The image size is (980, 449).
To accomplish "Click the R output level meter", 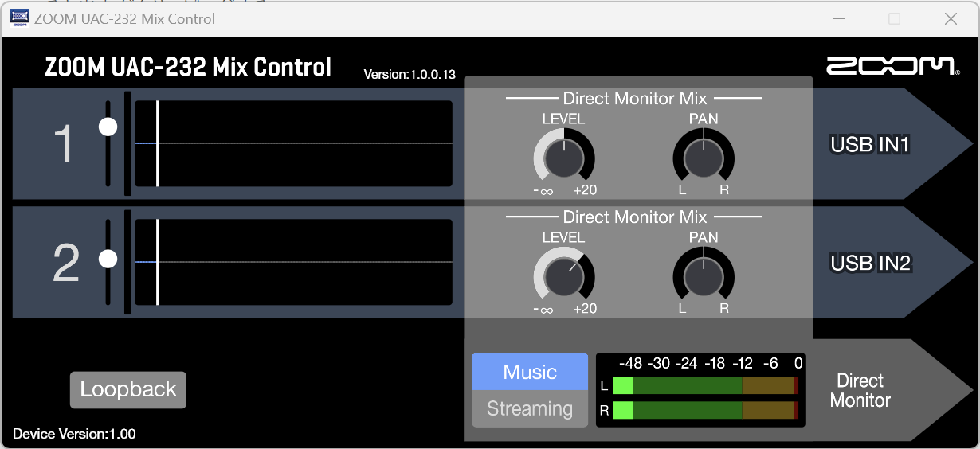I will [x=704, y=410].
